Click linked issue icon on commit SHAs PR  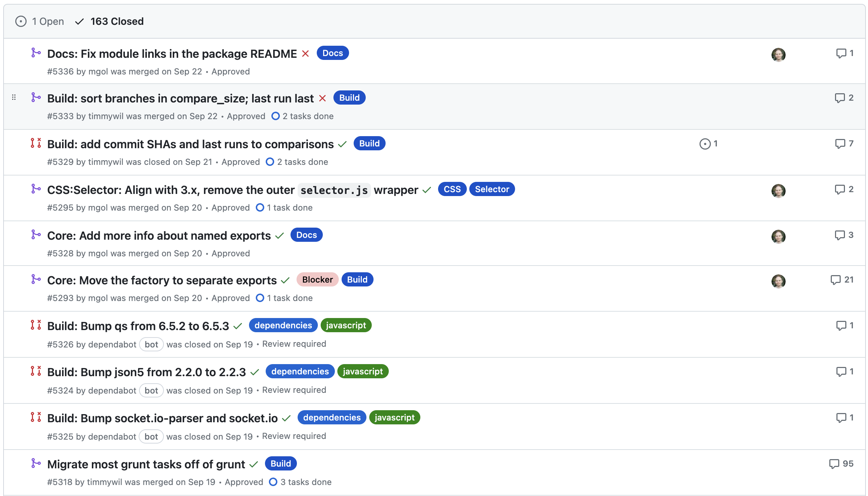(705, 144)
